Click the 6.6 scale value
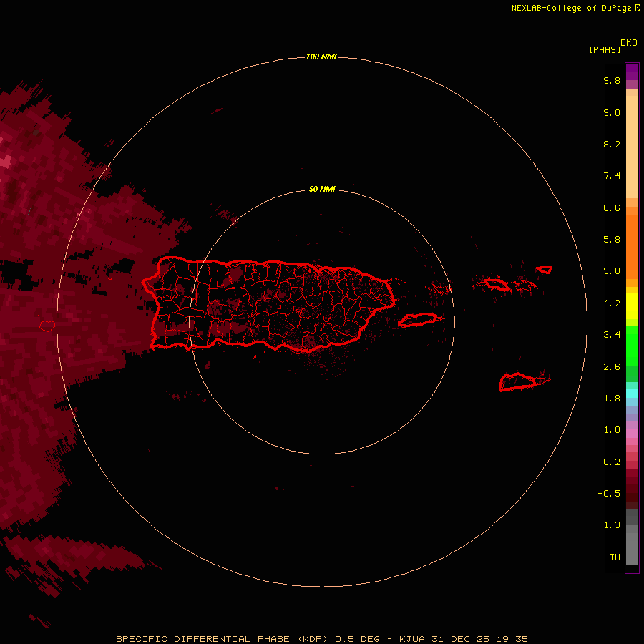The height and width of the screenshot is (644, 644). pos(612,208)
